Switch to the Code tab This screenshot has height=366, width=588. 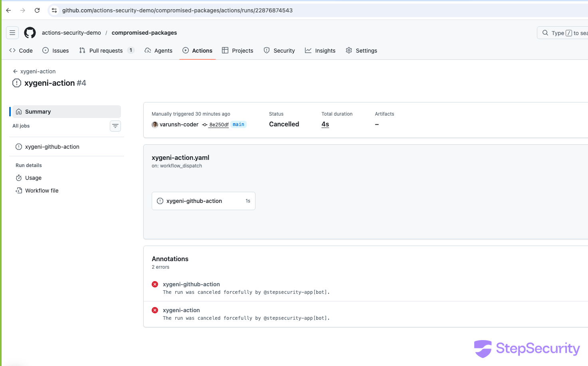coord(21,51)
